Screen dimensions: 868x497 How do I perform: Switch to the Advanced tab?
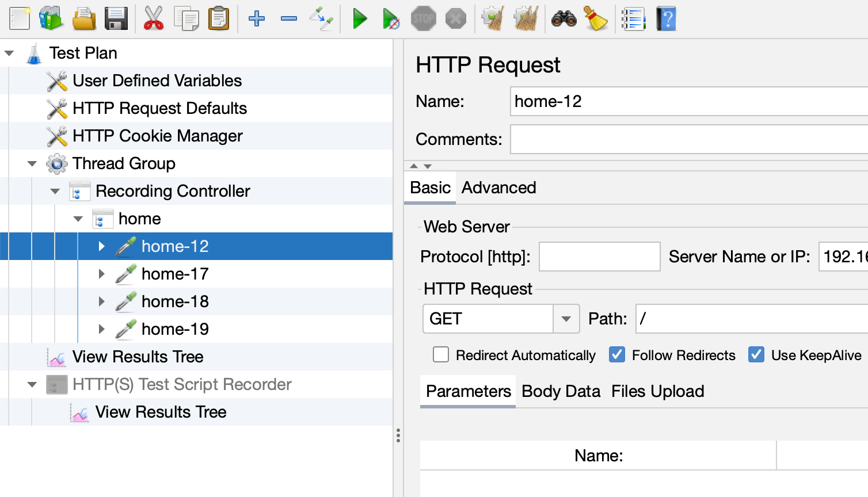(498, 188)
